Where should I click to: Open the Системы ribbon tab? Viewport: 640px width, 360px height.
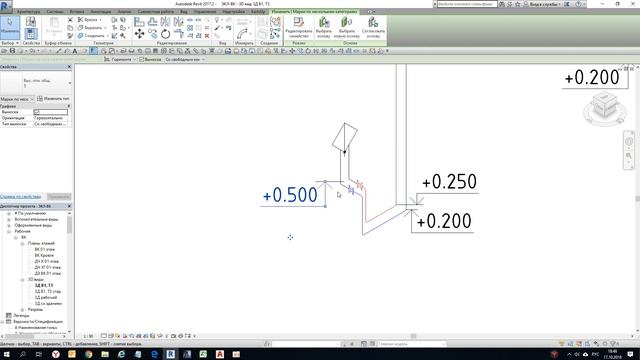pyautogui.click(x=55, y=12)
